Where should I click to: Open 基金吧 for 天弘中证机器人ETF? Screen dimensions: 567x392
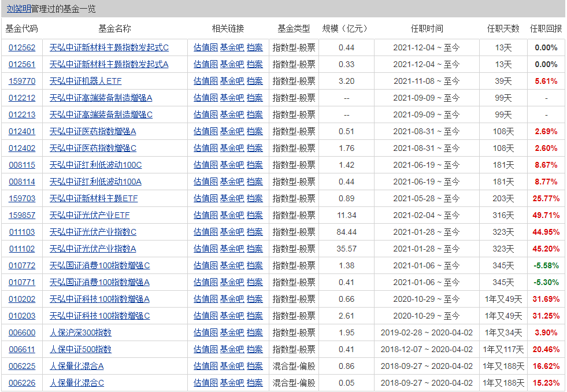232,81
